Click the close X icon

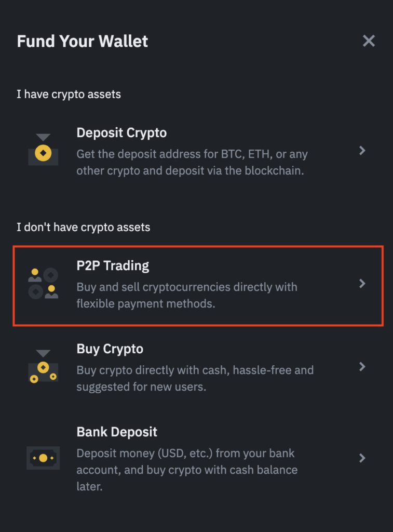369,41
